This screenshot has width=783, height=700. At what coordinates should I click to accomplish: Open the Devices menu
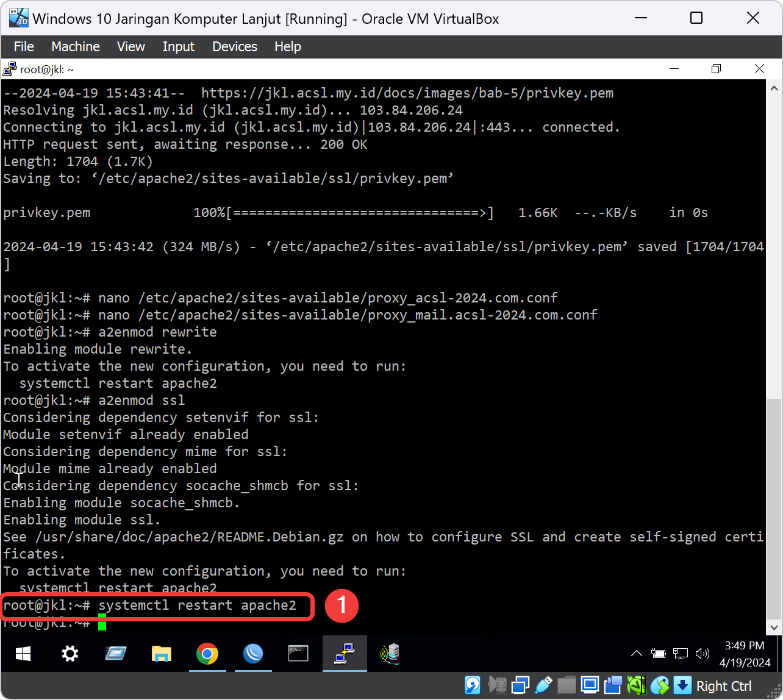(x=235, y=46)
